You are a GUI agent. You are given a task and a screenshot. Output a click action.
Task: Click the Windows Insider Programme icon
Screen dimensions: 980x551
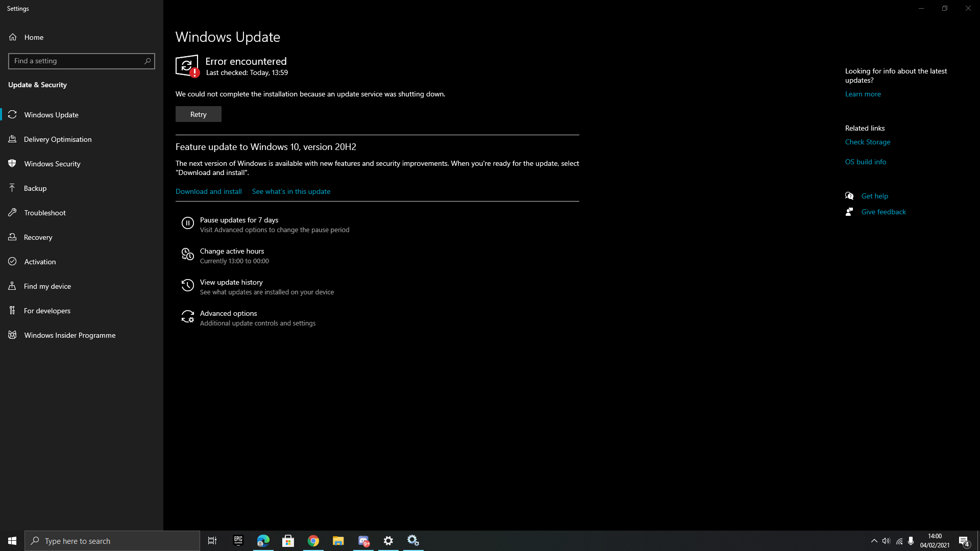pyautogui.click(x=12, y=335)
